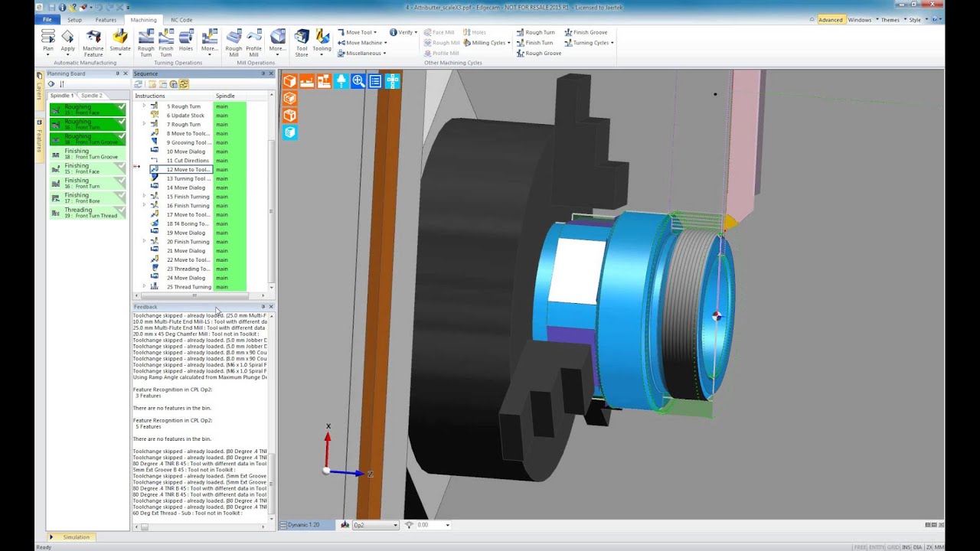The image size is (980, 551).
Task: Click the blue list icon in viewport toolbar
Action: coord(375,81)
